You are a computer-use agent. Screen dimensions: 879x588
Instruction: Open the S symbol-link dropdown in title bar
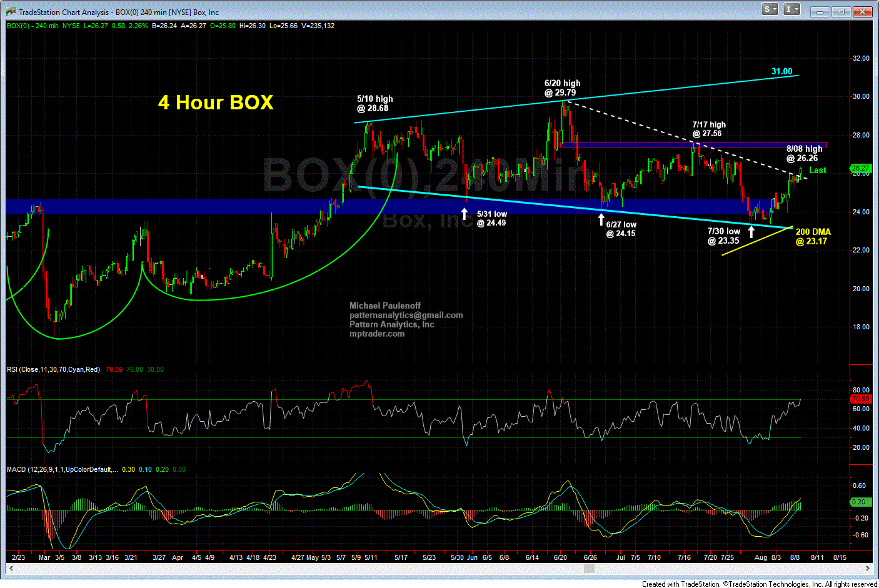point(770,9)
